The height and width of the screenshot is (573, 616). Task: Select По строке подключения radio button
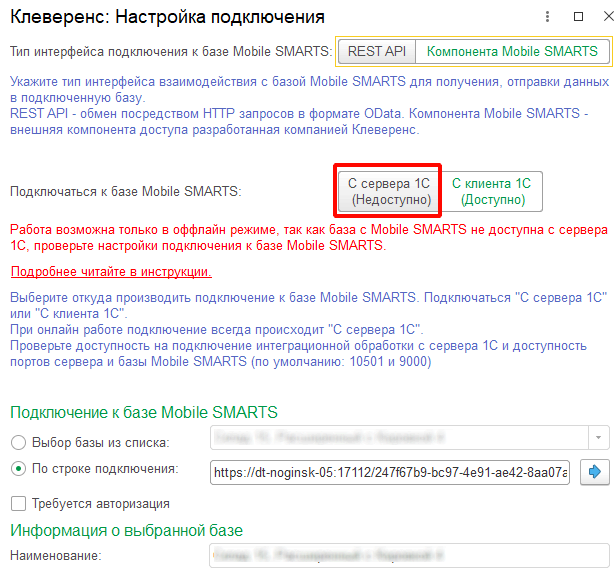coord(18,469)
